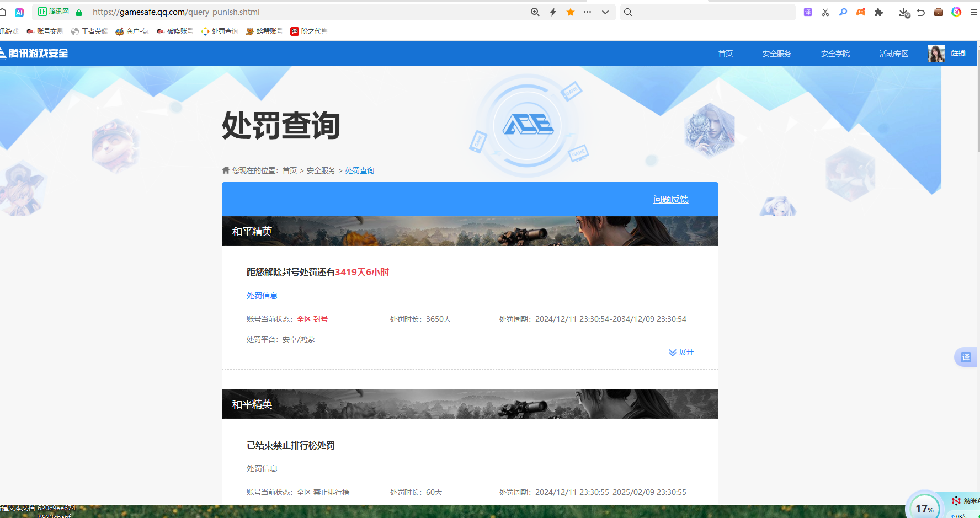Click 首页 in the breadcrumb trail

(290, 171)
